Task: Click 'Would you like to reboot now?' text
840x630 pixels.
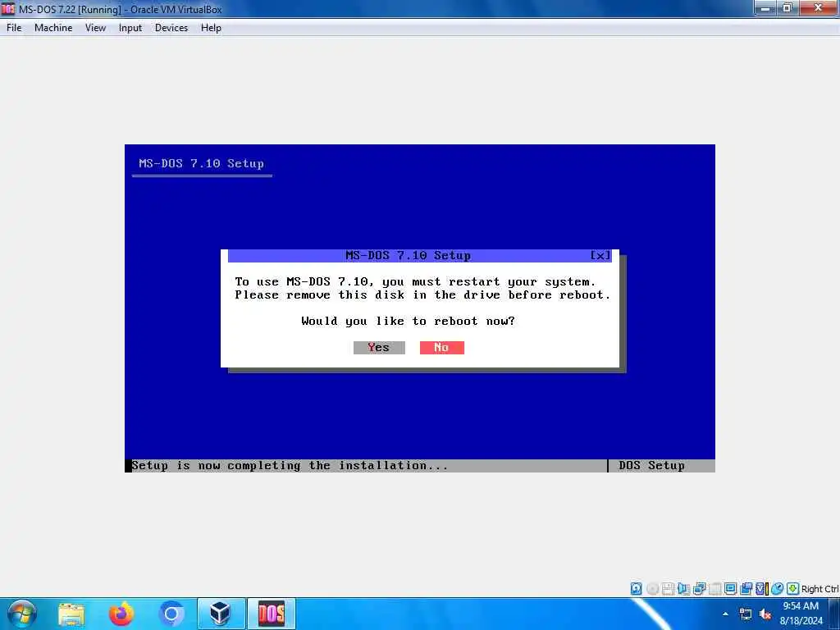Action: pos(409,321)
